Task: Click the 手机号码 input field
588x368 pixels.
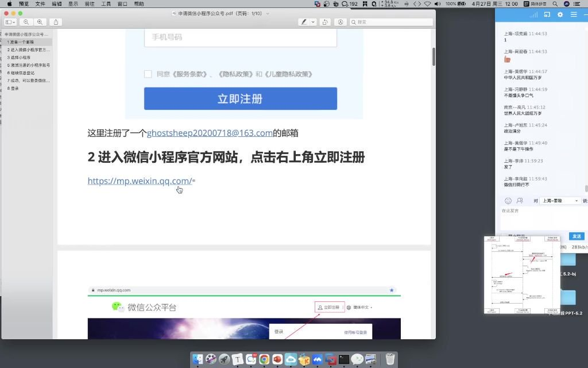Action: point(241,37)
